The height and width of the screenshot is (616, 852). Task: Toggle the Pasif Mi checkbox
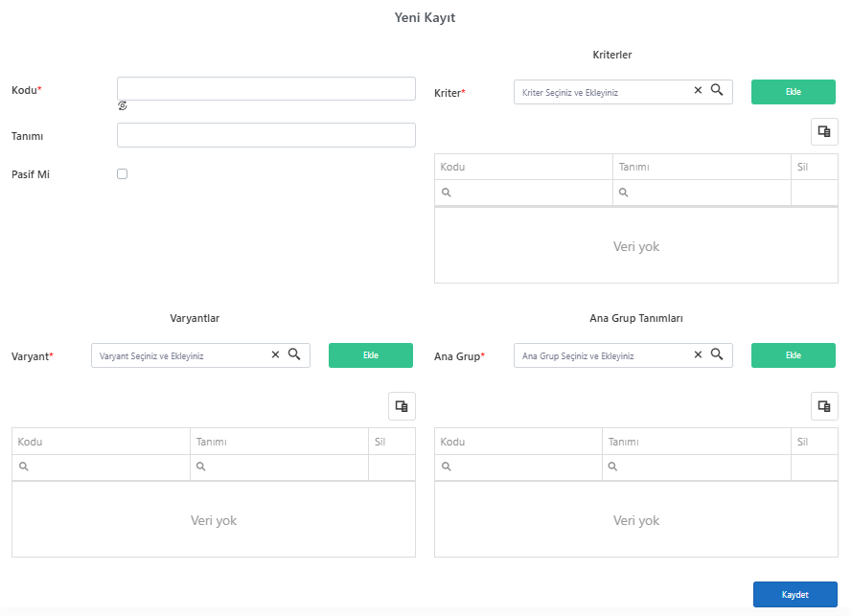[123, 173]
